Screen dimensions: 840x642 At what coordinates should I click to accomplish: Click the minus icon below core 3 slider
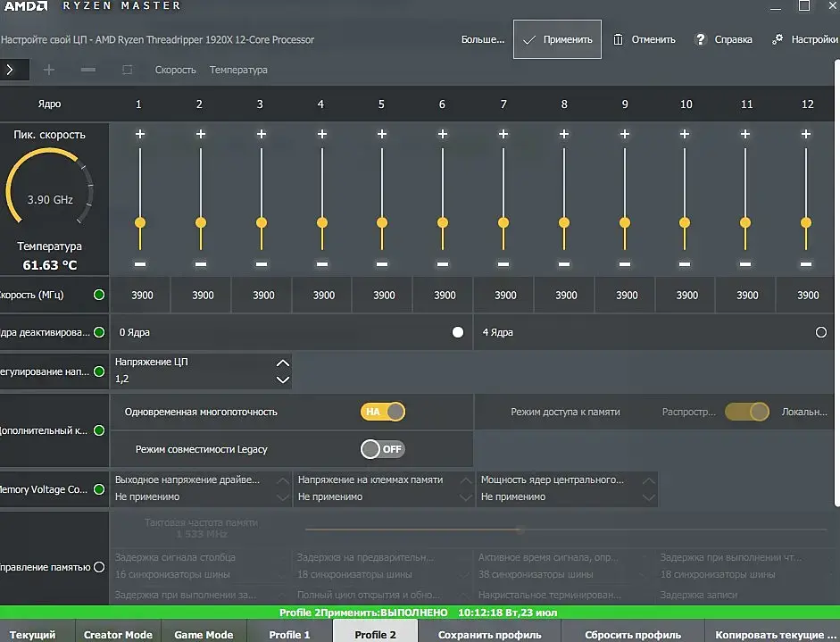(262, 264)
